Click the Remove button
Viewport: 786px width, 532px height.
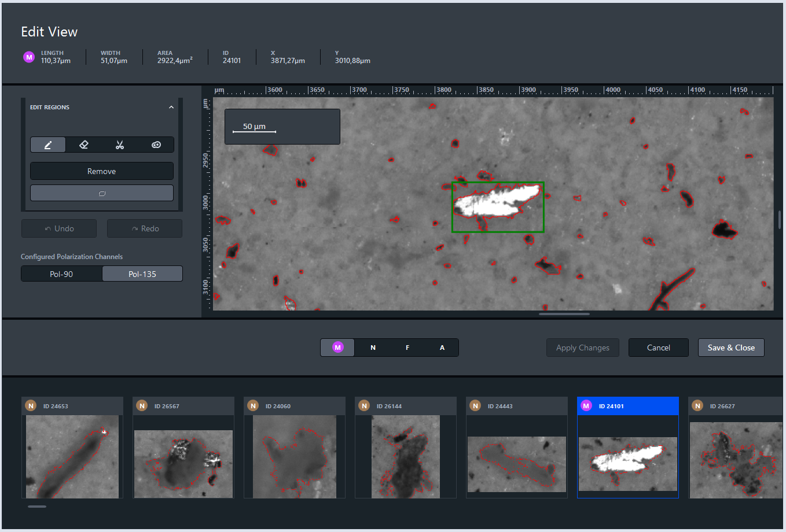[102, 171]
